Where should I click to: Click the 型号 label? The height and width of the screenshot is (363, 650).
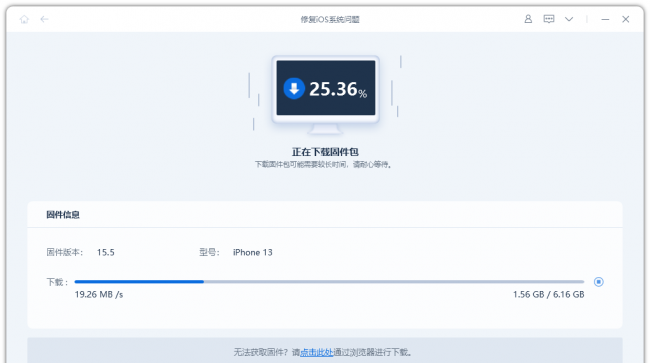tap(209, 252)
